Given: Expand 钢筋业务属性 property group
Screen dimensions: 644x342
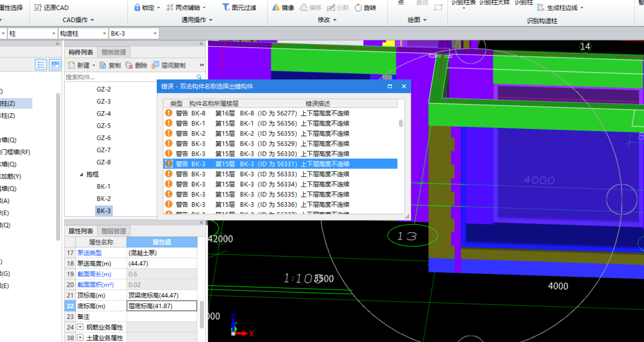Looking at the screenshot, I should point(80,327).
